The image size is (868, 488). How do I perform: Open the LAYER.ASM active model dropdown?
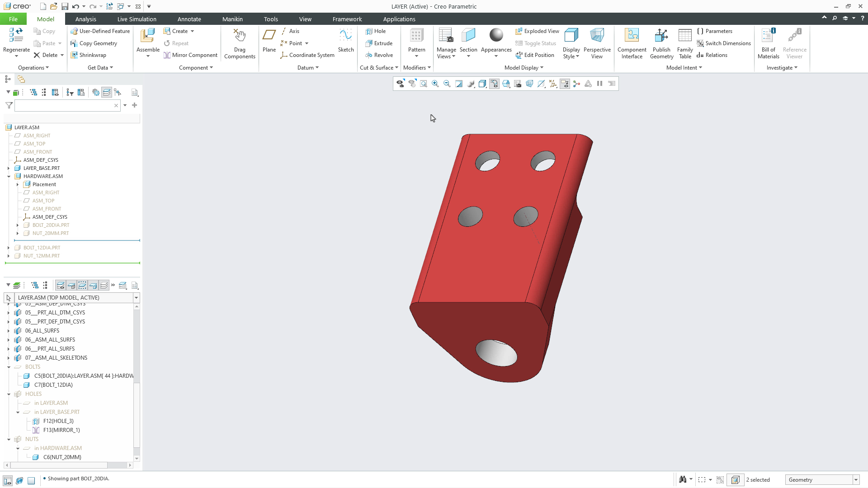tap(136, 298)
